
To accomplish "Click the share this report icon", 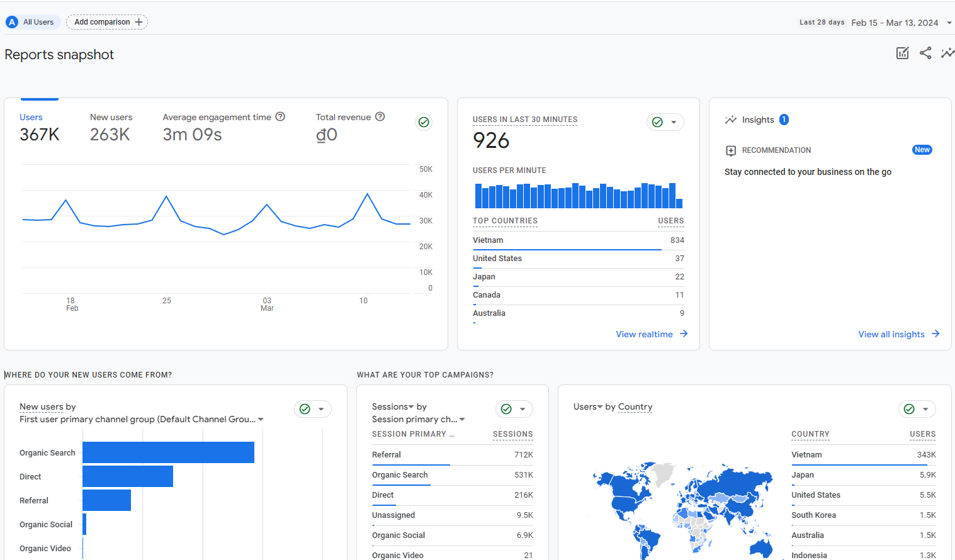I will [x=925, y=53].
